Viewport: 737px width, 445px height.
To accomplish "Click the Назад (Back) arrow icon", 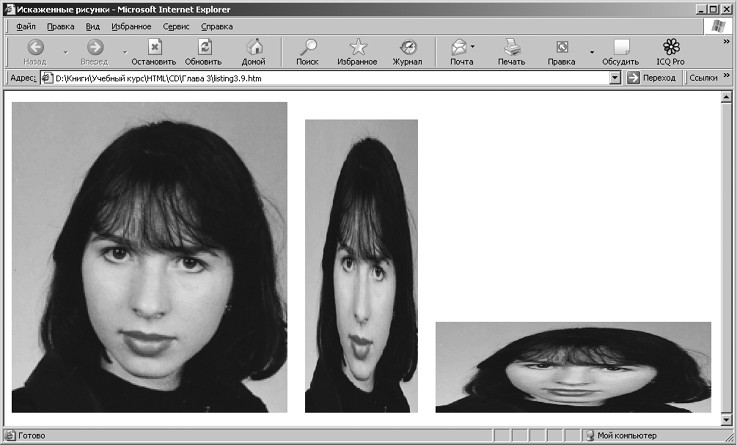I will (35, 47).
